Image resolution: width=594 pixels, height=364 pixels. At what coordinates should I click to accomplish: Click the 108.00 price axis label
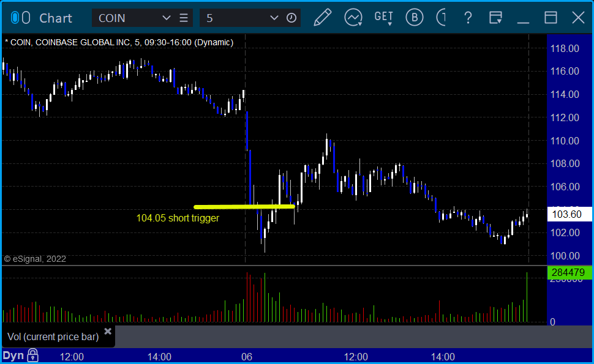(x=565, y=163)
